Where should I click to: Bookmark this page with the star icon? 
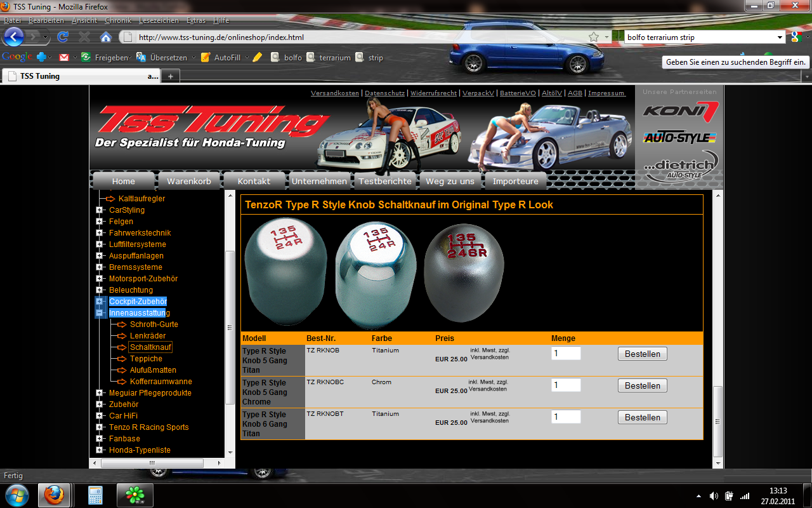pos(594,37)
